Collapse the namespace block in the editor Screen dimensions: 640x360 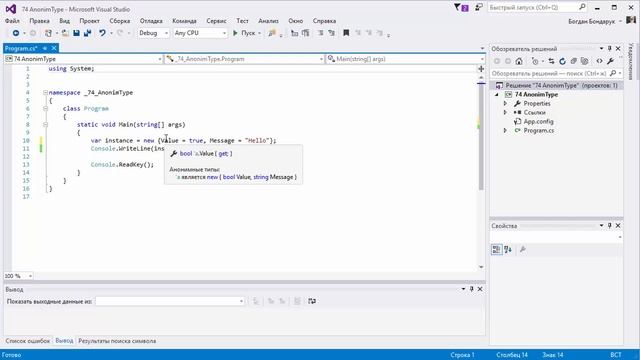click(46, 93)
